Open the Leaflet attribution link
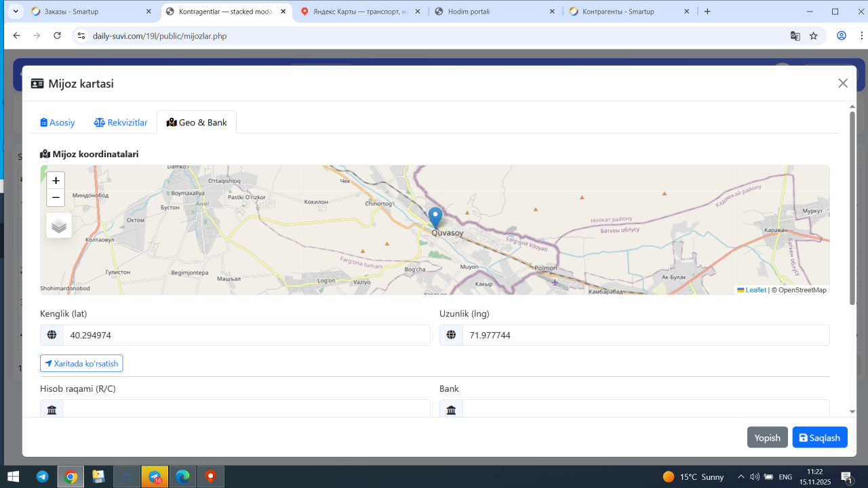 pos(755,290)
